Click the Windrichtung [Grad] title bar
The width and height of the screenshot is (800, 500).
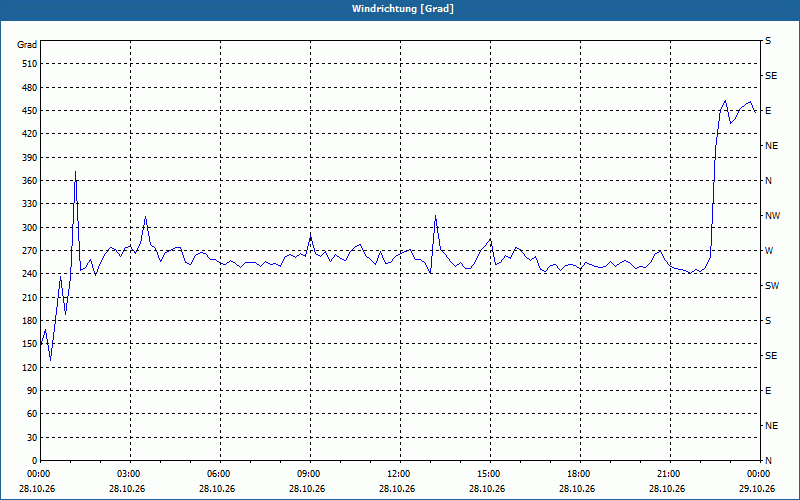click(x=400, y=9)
